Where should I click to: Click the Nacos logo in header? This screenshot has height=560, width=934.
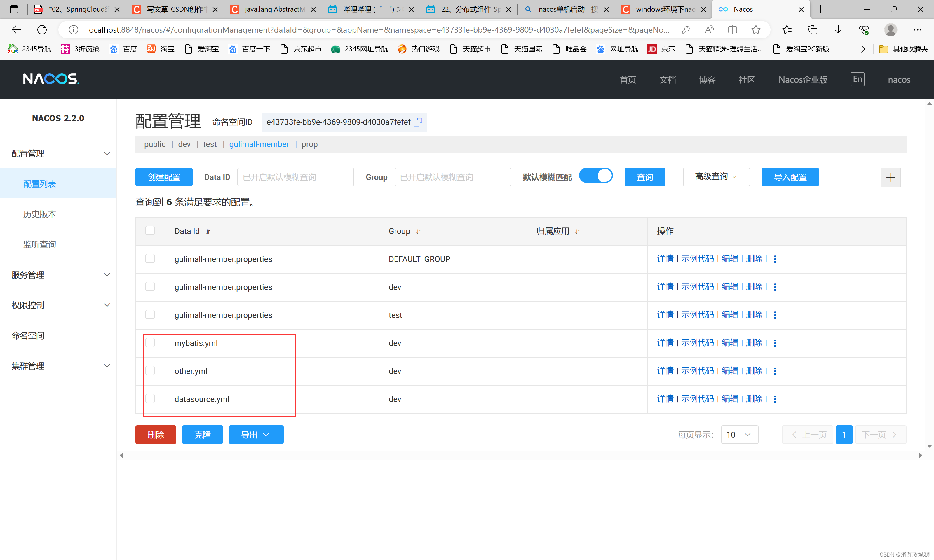coord(51,79)
